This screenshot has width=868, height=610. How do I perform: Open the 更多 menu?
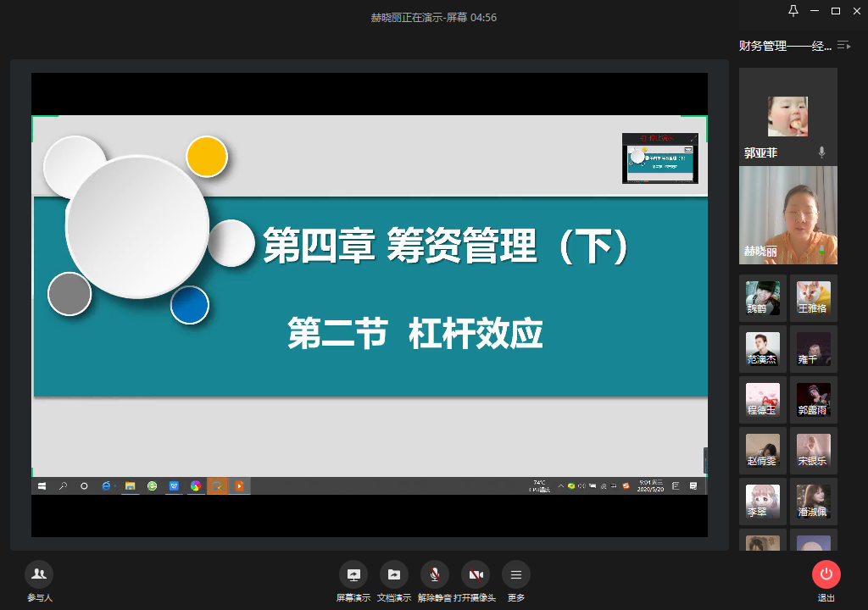click(515, 574)
